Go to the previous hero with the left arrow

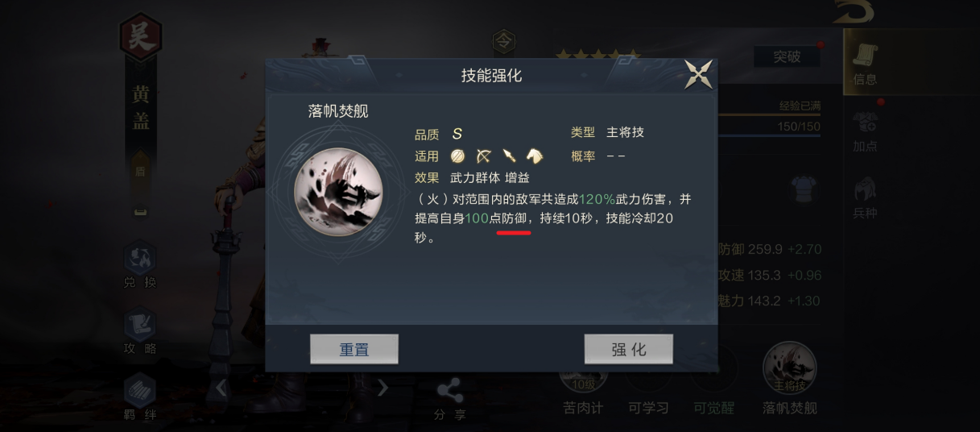point(221,388)
